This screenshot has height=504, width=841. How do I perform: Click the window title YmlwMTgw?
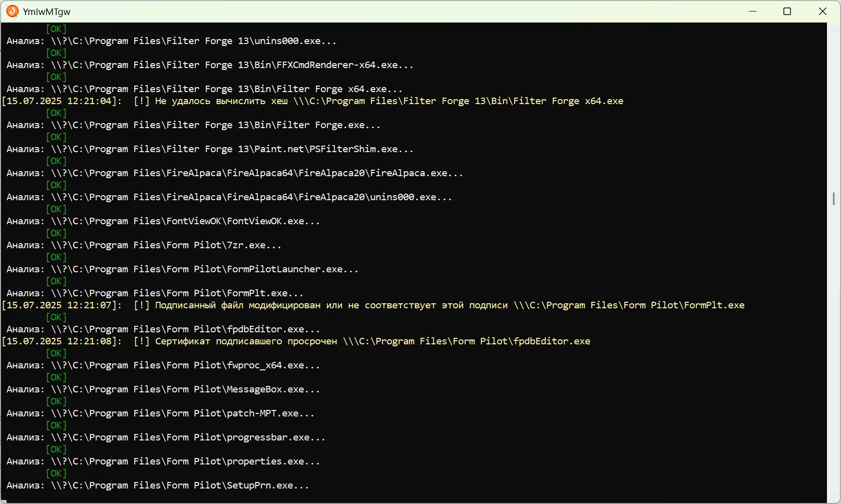[47, 12]
